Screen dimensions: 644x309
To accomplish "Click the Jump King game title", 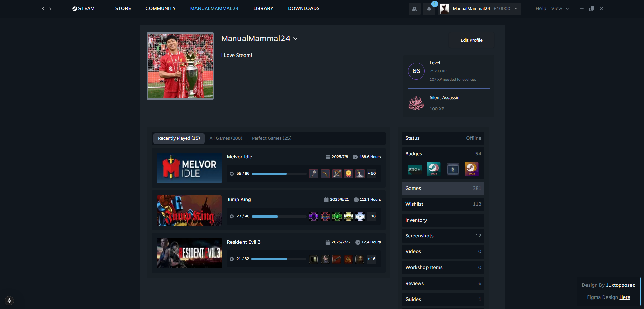I will click(x=239, y=199).
